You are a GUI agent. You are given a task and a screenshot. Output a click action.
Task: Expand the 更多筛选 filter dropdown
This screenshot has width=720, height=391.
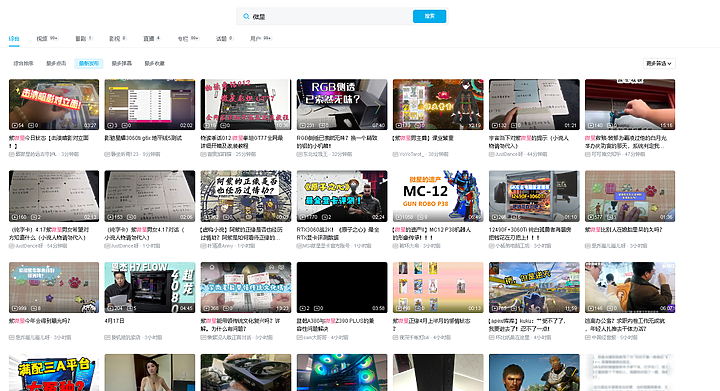[659, 63]
